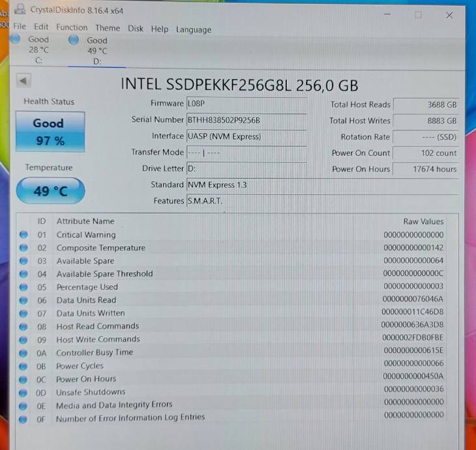
Task: Click status dot for Data Units Read
Action: point(23,300)
